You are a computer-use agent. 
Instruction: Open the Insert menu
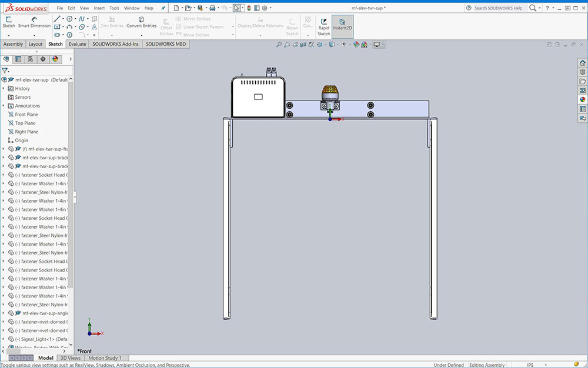99,8
